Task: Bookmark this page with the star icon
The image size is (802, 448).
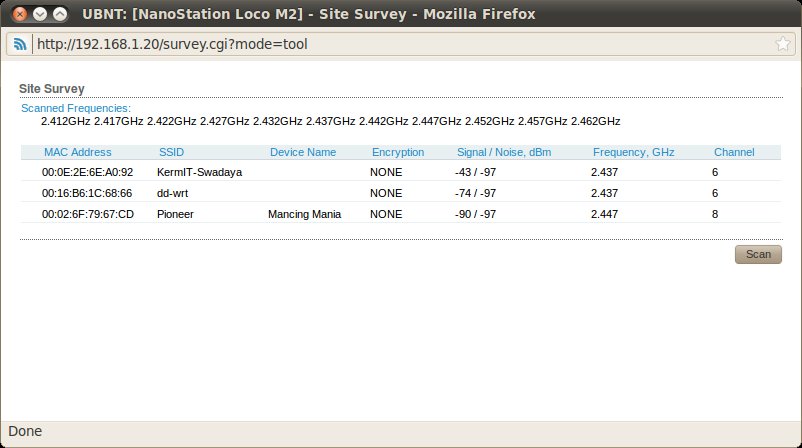Action: click(x=783, y=44)
